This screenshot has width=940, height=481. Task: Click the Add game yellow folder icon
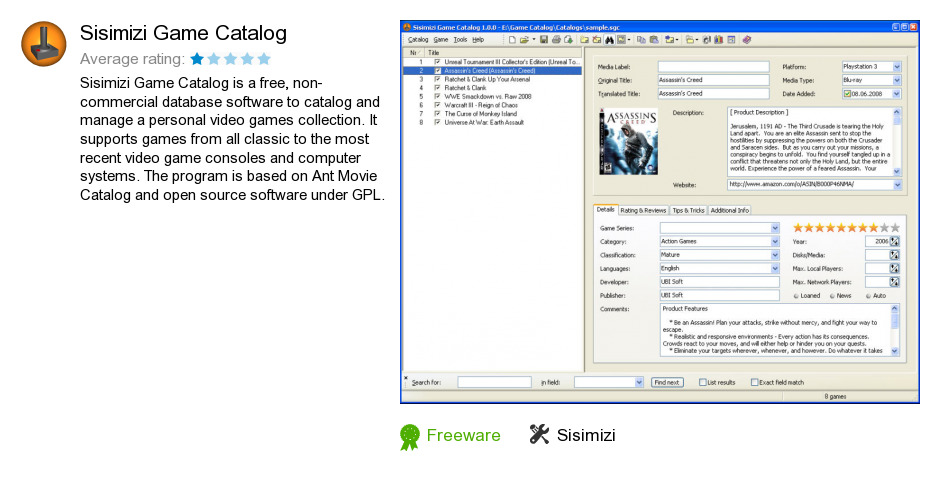[x=585, y=40]
